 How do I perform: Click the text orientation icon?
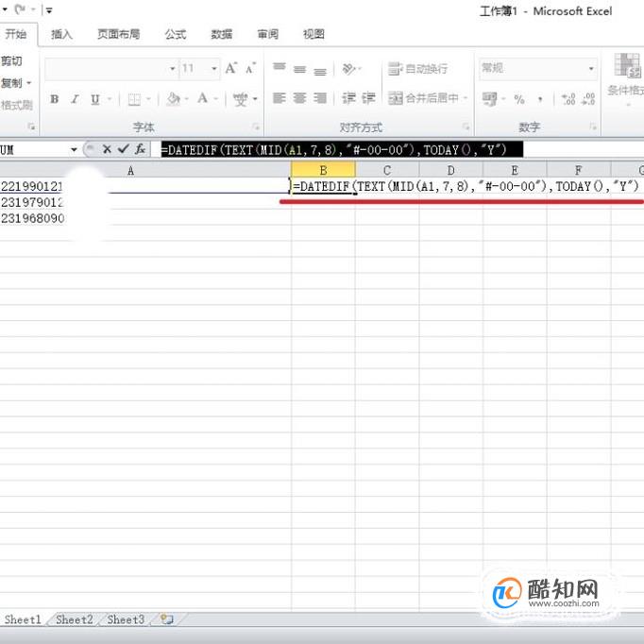pyautogui.click(x=348, y=69)
